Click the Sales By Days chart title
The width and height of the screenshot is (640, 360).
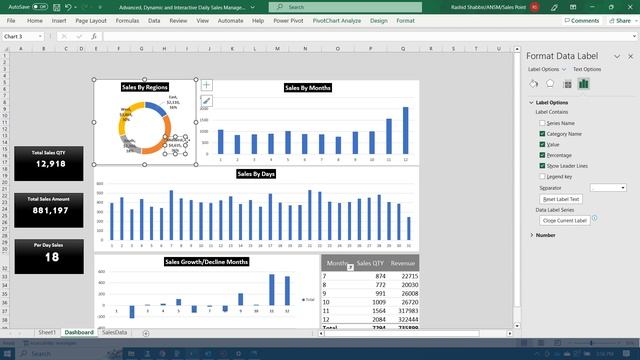tap(256, 174)
